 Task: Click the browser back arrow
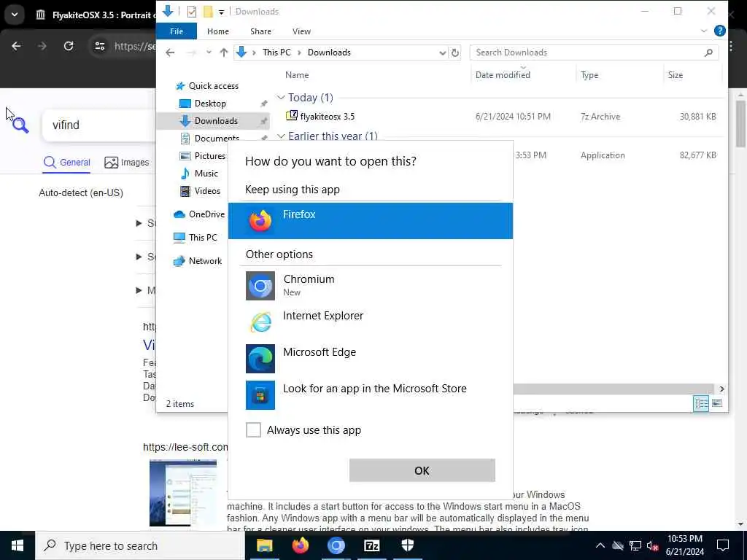[x=16, y=46]
